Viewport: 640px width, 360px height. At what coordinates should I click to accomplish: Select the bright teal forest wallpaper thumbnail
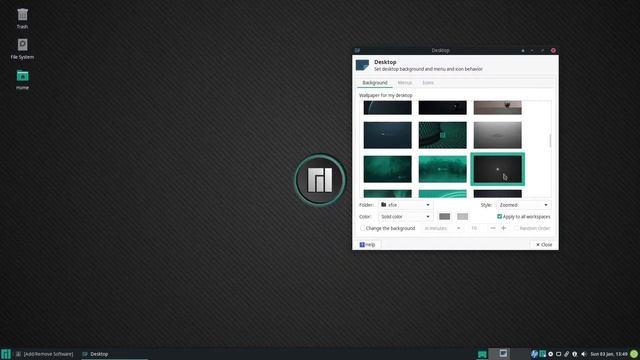tap(442, 169)
